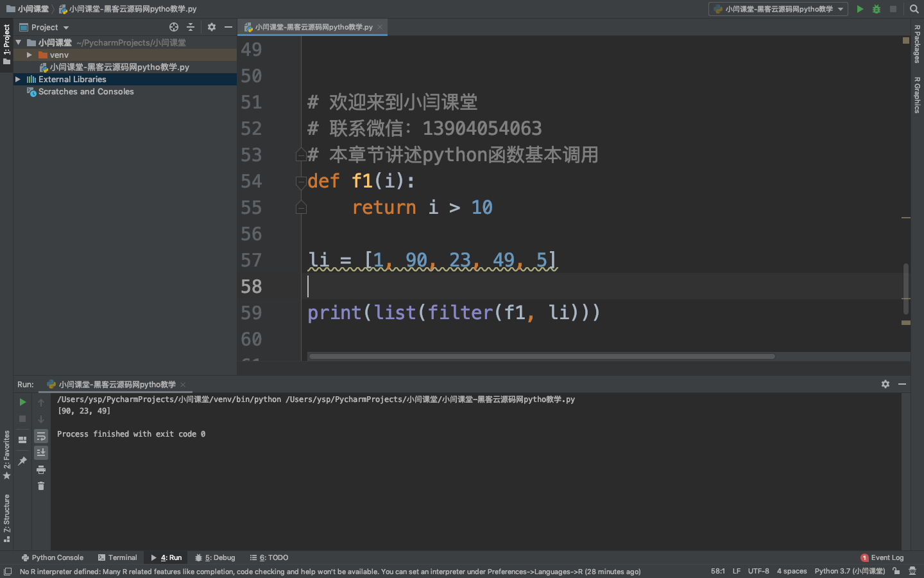Click the fold end marker at line 55
Viewport: 924px width, 578px height.
[301, 207]
